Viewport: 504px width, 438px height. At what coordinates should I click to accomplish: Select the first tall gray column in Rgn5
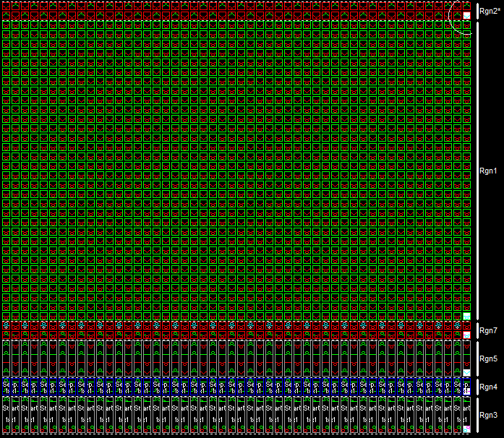[x=6, y=358]
